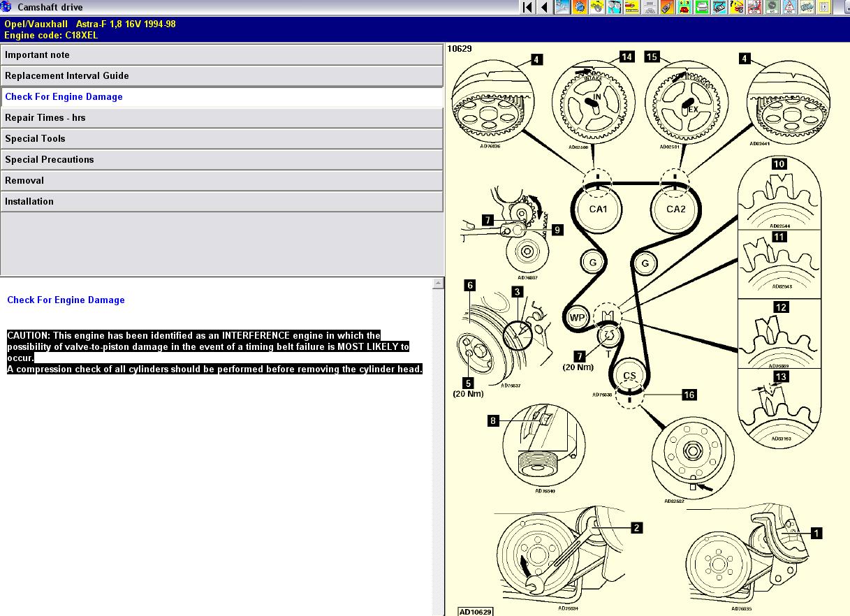The height and width of the screenshot is (616, 850).
Task: Open the grey timing belt icon on white
Action: (x=649, y=7)
